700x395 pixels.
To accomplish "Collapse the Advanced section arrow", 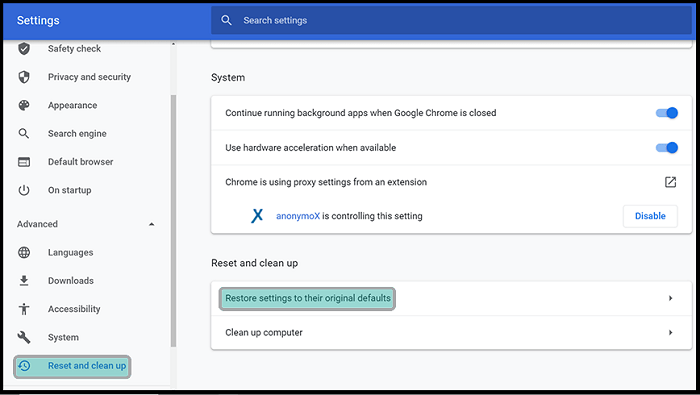I will point(152,224).
